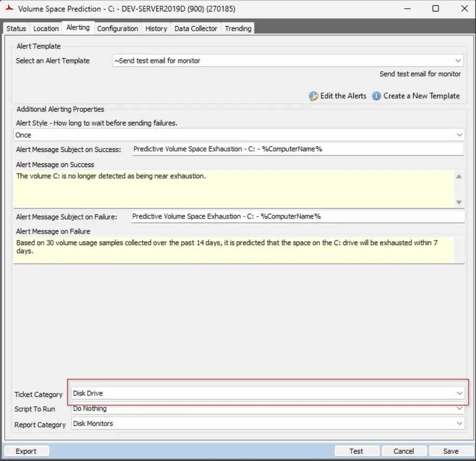Switch to the Status tab

17,29
